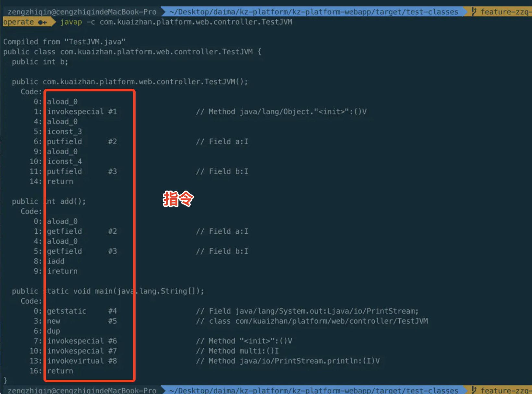Click the PrintStream.println comment

(288, 361)
